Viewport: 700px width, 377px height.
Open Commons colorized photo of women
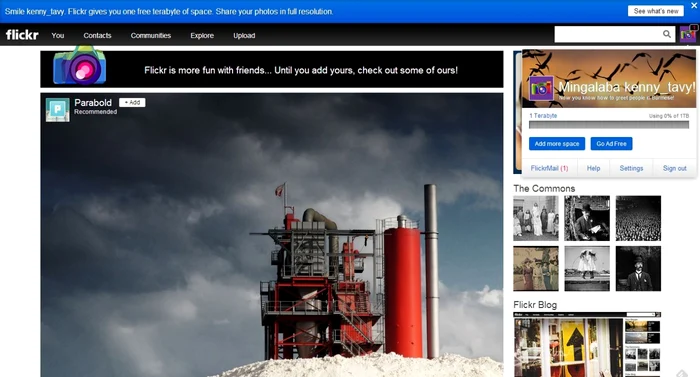pos(536,268)
